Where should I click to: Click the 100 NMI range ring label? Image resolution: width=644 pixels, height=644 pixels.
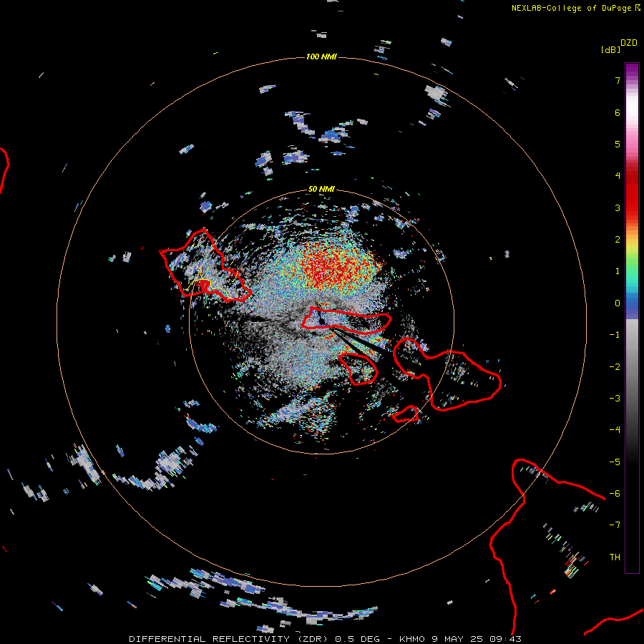[321, 57]
